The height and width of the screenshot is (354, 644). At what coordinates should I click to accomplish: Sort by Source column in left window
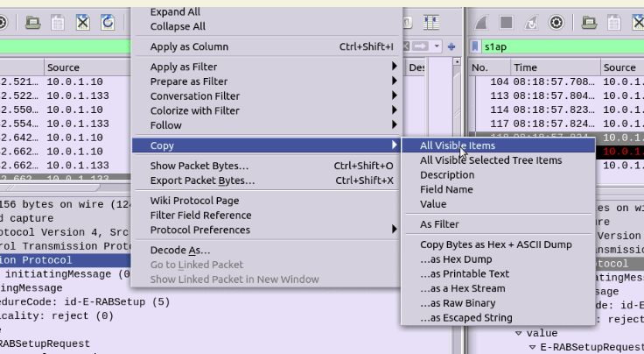click(x=87, y=67)
